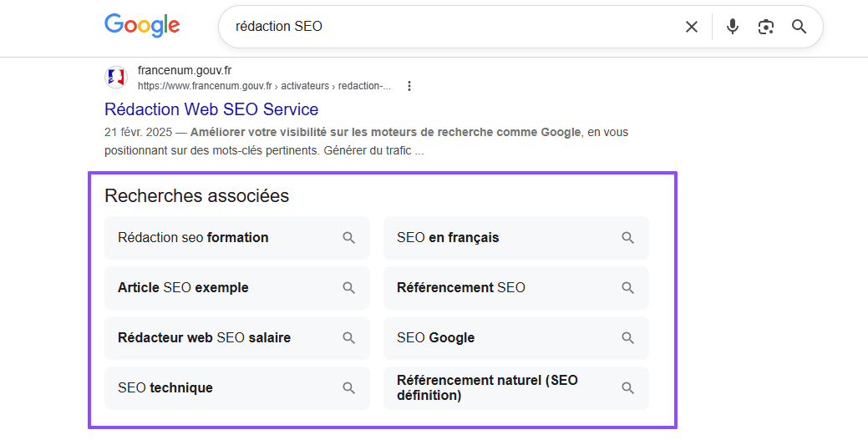Viewport: 868px width, 440px height.
Task: Click magnifier icon in "SEO en français" chip
Action: [627, 238]
